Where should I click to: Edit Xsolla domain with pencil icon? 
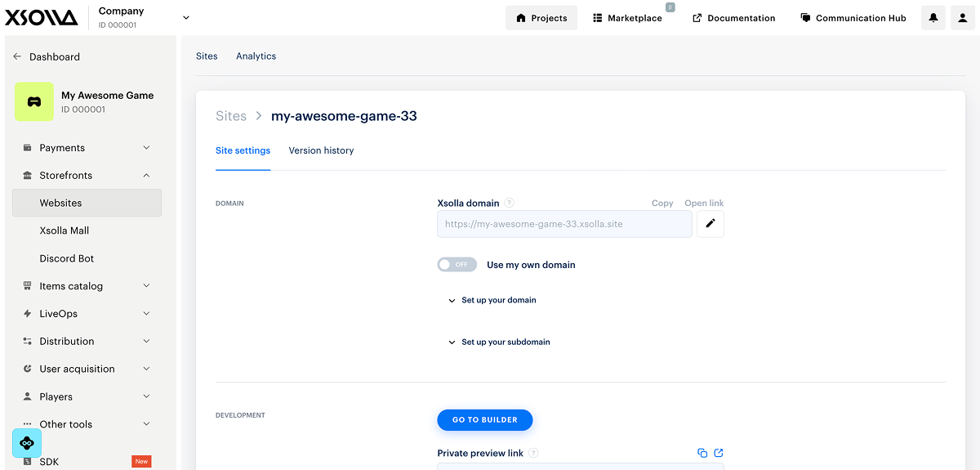(710, 224)
